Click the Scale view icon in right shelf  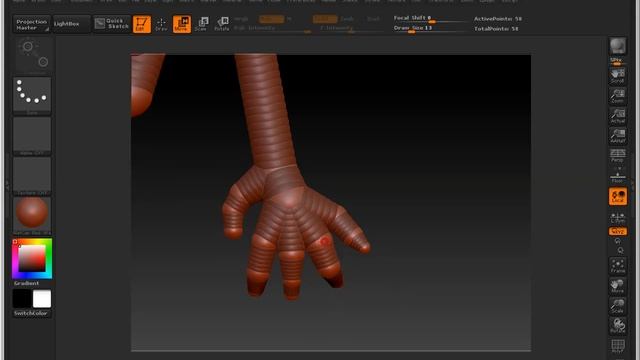[618, 306]
